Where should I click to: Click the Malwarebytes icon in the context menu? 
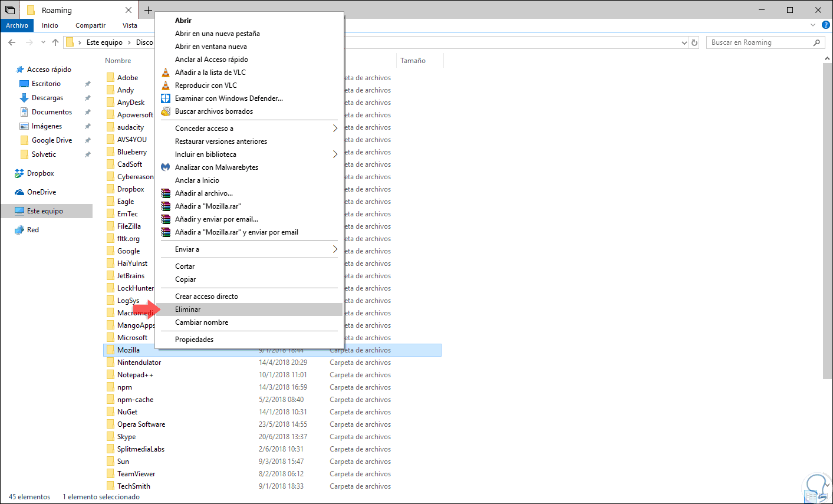coord(166,167)
